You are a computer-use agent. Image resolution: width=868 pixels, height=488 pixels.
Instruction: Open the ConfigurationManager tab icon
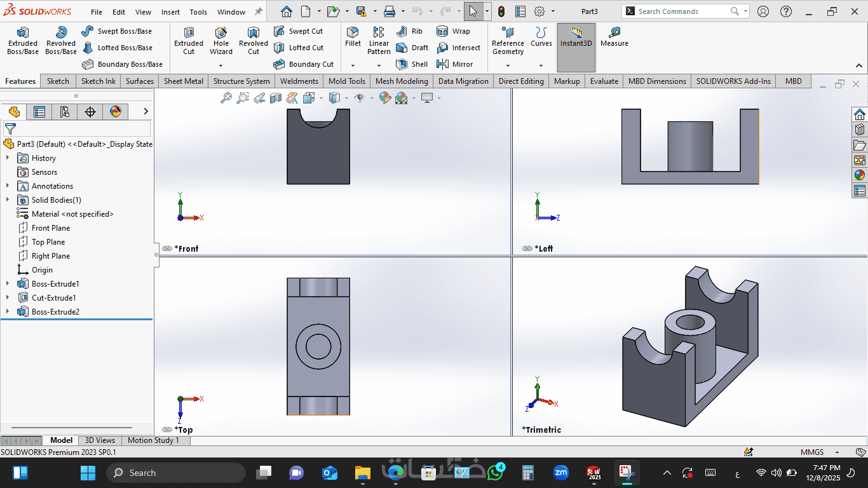click(x=65, y=112)
